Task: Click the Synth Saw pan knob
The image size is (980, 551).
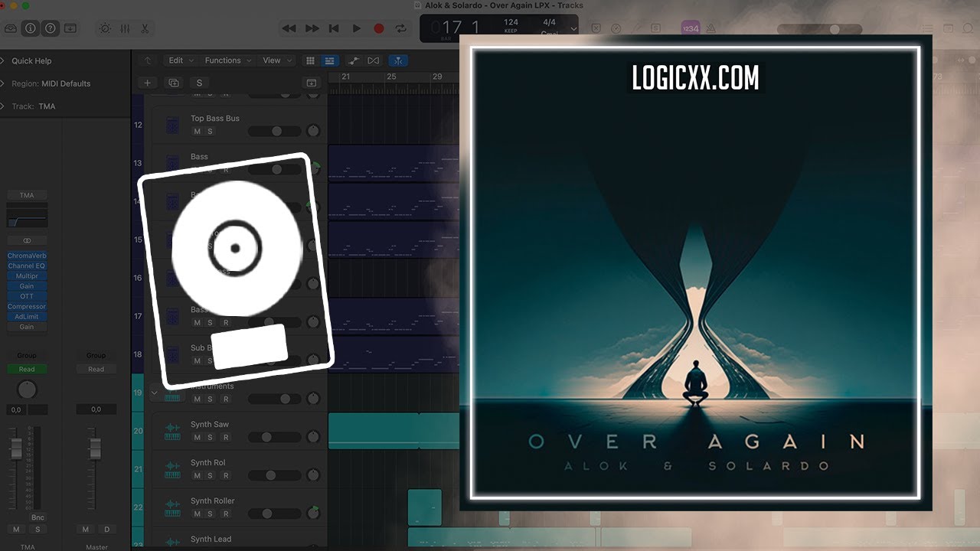Action: tap(312, 437)
